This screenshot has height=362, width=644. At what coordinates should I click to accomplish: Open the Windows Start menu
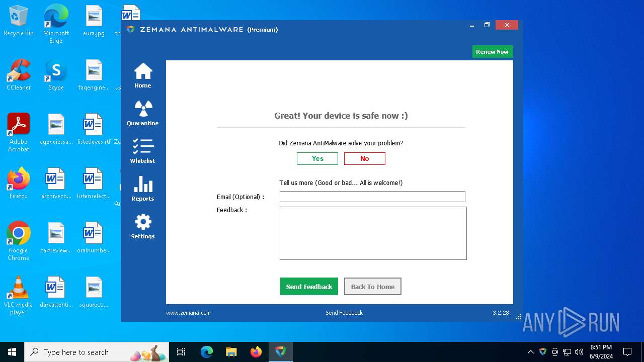(12, 352)
